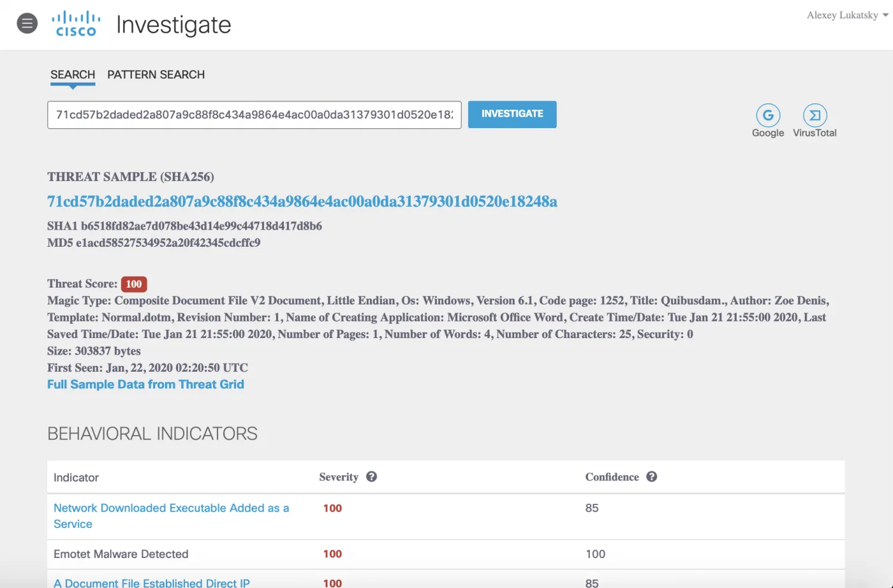Open the SHA256 threat sample hash link
Screen dimensions: 893x588
tap(302, 202)
